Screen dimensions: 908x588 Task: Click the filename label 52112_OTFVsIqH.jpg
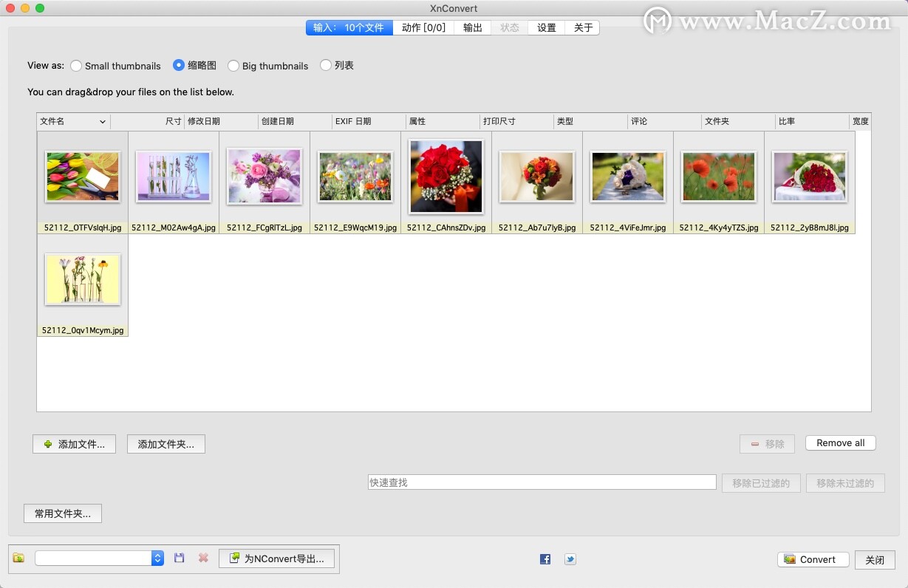click(83, 228)
